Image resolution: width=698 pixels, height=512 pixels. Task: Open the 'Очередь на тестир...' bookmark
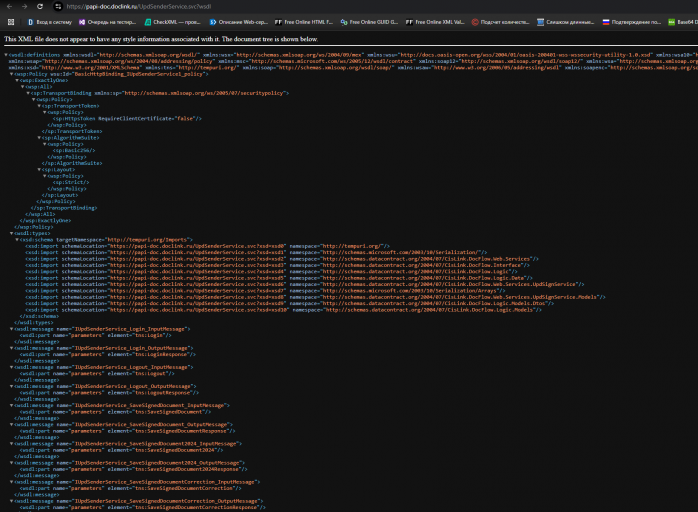pos(108,22)
